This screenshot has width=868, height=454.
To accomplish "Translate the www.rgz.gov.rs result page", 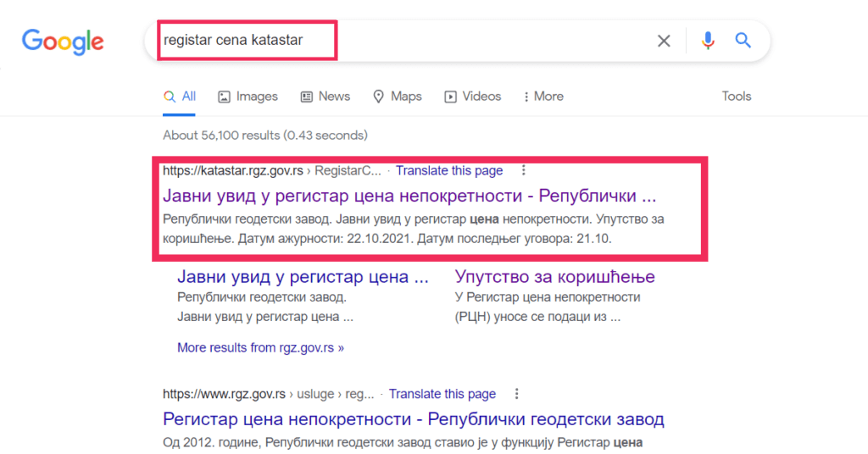I will coord(442,394).
